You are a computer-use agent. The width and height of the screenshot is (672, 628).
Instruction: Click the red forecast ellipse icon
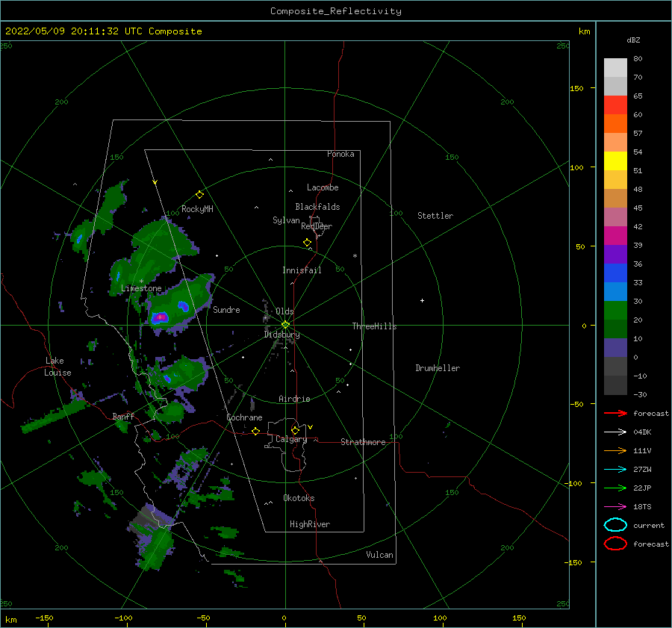[615, 544]
